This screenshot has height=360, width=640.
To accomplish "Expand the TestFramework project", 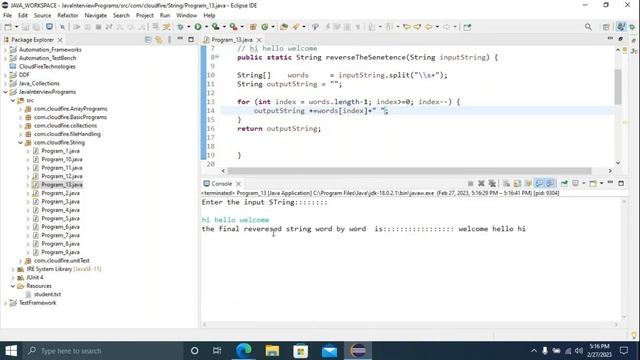I will pyautogui.click(x=6, y=303).
